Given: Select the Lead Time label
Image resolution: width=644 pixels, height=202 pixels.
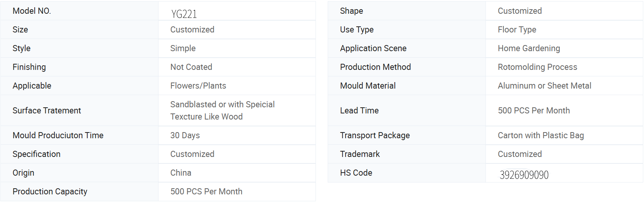Looking at the screenshot, I should point(359,111).
